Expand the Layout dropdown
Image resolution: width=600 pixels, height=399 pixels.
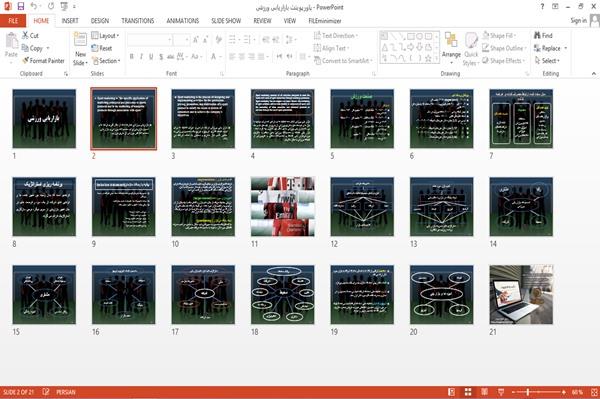pos(105,36)
